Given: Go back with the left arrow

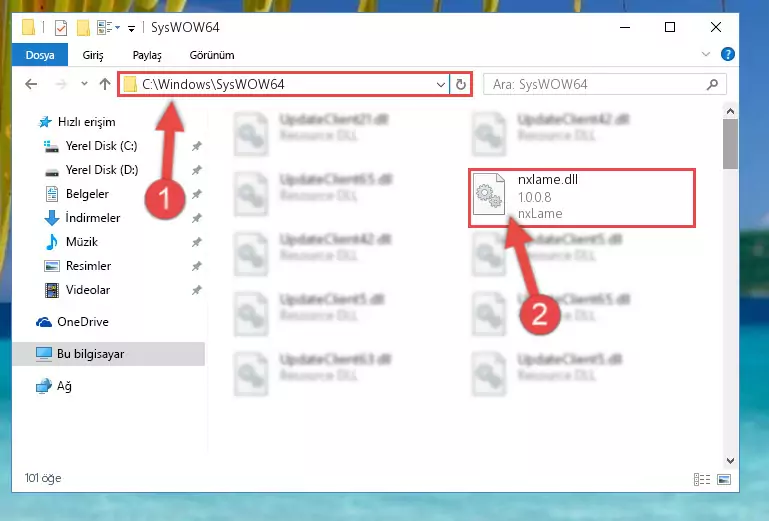Looking at the screenshot, I should (x=31, y=84).
